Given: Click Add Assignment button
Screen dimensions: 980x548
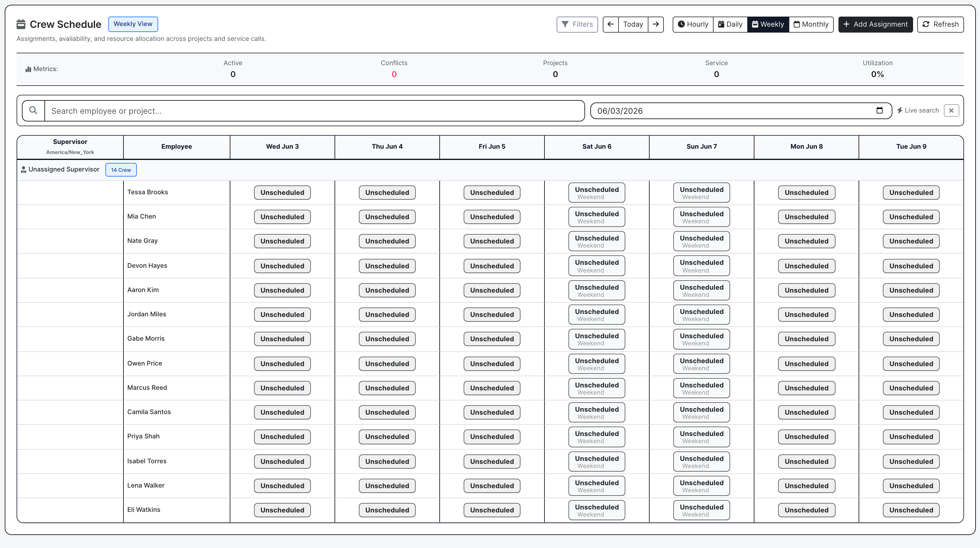Looking at the screenshot, I should click(x=875, y=24).
